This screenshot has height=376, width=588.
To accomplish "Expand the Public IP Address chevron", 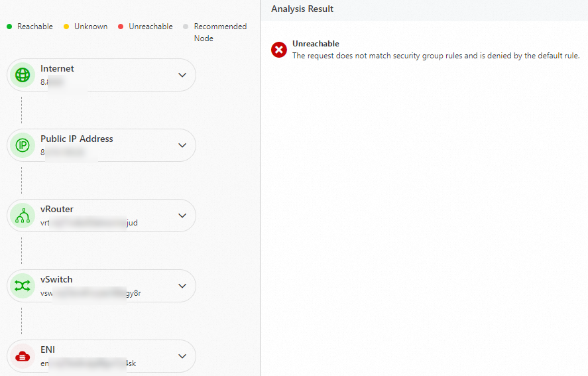I will [x=182, y=145].
